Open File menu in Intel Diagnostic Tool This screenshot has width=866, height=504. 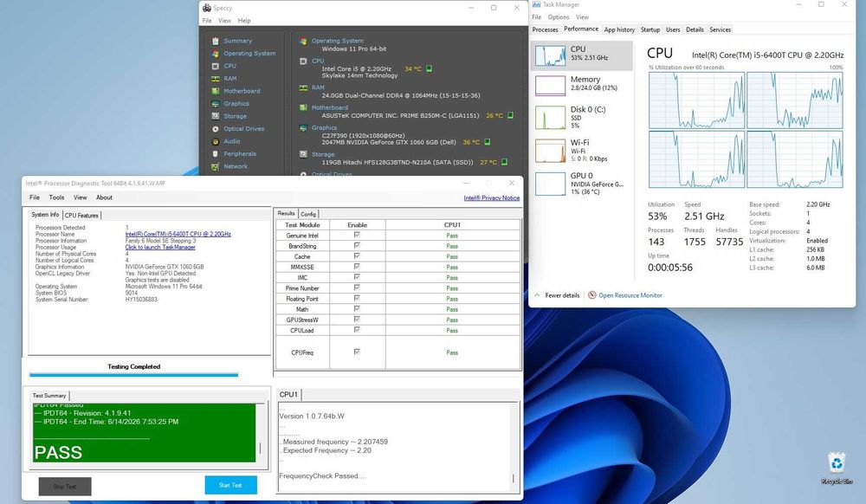[x=35, y=197]
